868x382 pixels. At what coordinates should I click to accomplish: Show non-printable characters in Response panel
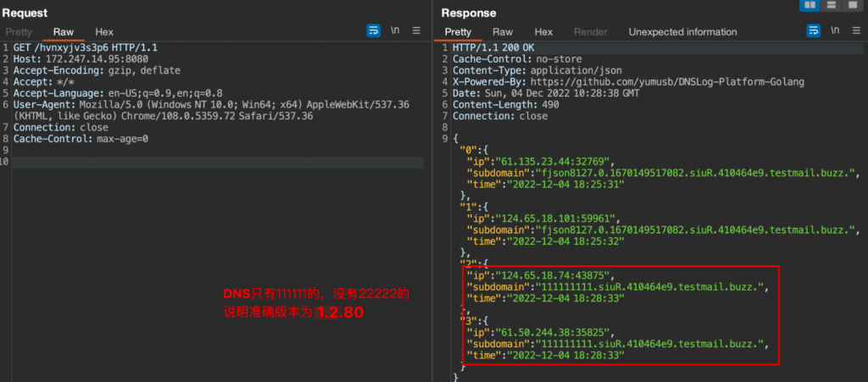(834, 31)
